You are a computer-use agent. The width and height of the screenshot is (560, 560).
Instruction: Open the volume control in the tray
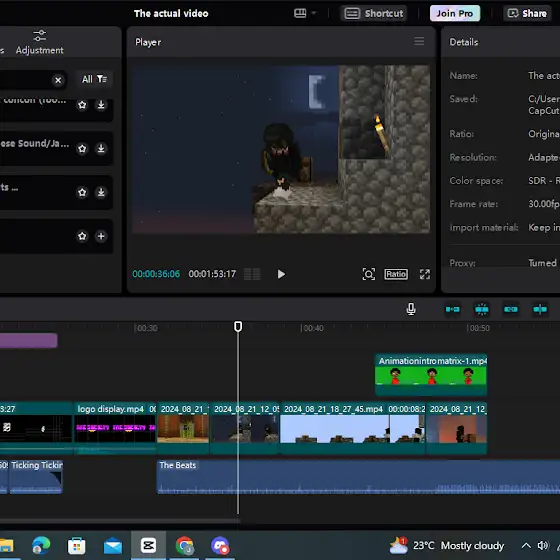(543, 546)
